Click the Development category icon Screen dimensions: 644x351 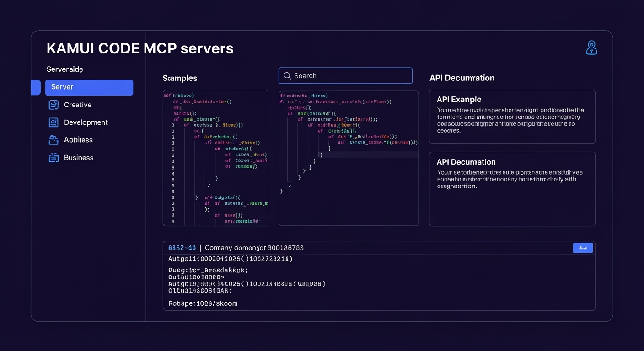point(54,122)
